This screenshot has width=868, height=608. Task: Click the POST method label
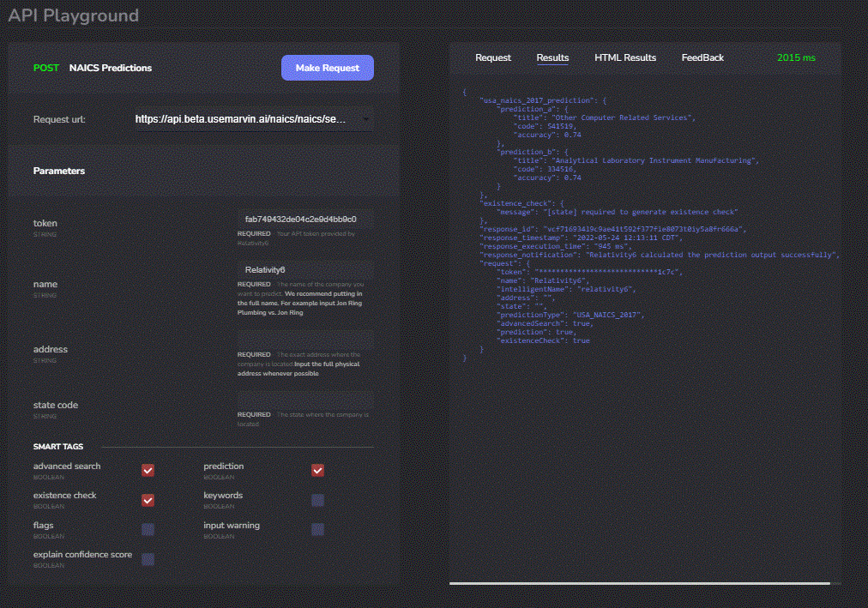(x=46, y=68)
